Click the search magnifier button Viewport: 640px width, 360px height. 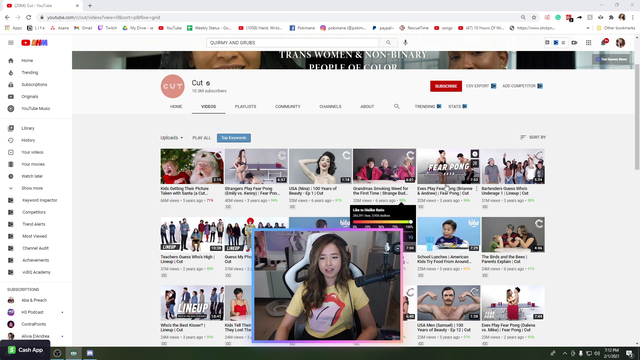tap(388, 42)
